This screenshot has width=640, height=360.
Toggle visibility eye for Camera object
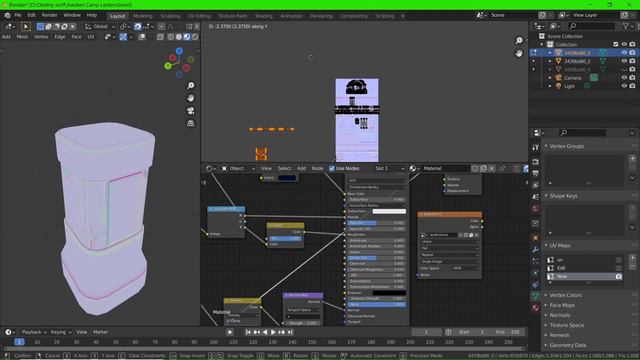coord(624,78)
